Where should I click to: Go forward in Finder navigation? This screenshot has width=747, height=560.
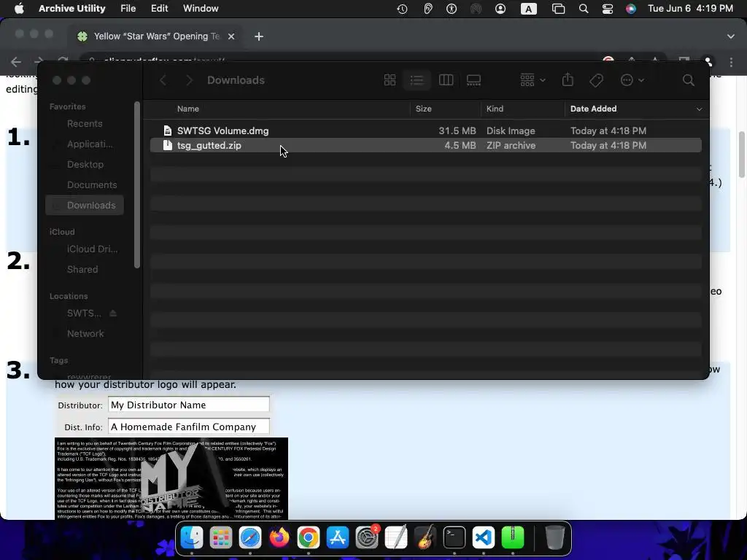(189, 80)
